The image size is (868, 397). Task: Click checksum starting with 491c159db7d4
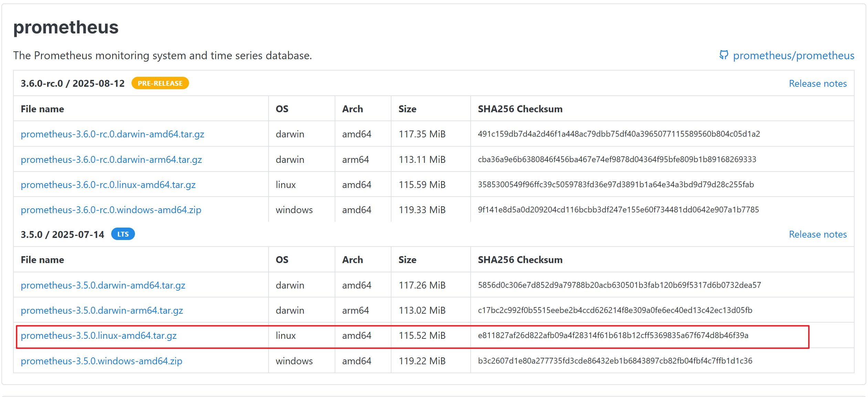pyautogui.click(x=619, y=134)
